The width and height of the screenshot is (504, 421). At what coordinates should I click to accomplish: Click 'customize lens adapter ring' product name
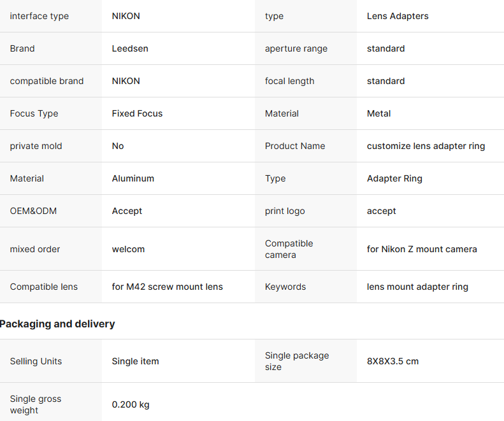pyautogui.click(x=426, y=146)
